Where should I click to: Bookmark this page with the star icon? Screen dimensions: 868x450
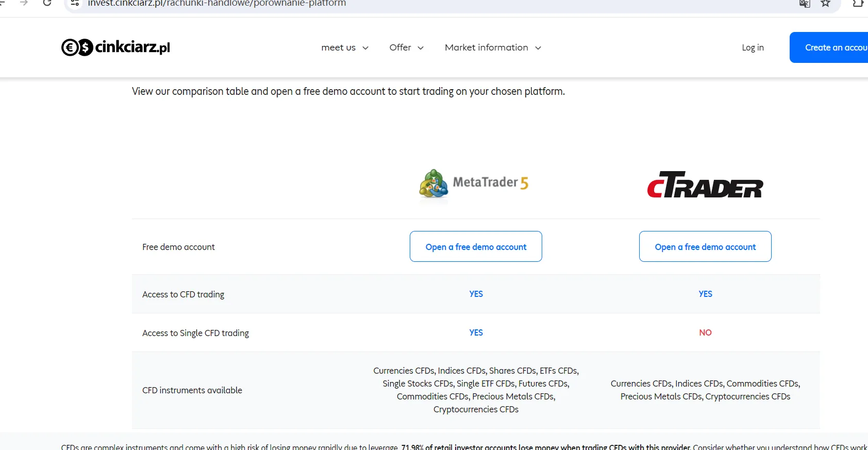(825, 3)
